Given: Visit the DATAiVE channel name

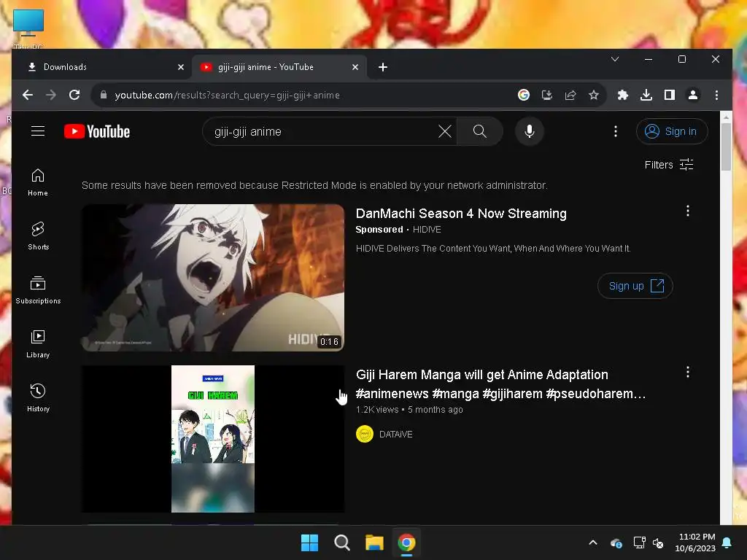Looking at the screenshot, I should (x=396, y=435).
